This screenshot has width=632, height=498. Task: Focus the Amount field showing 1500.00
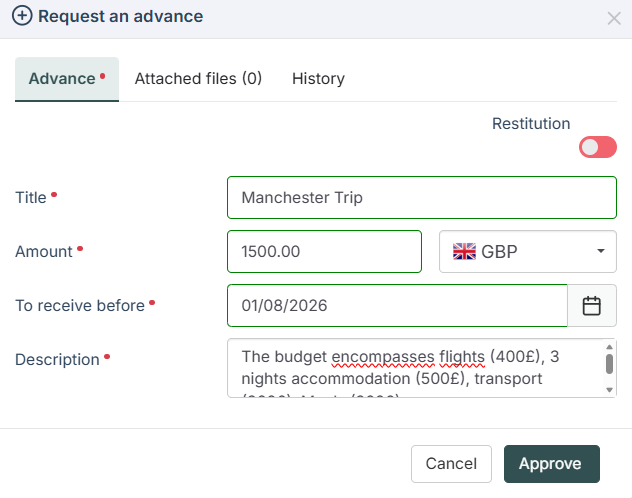[324, 251]
